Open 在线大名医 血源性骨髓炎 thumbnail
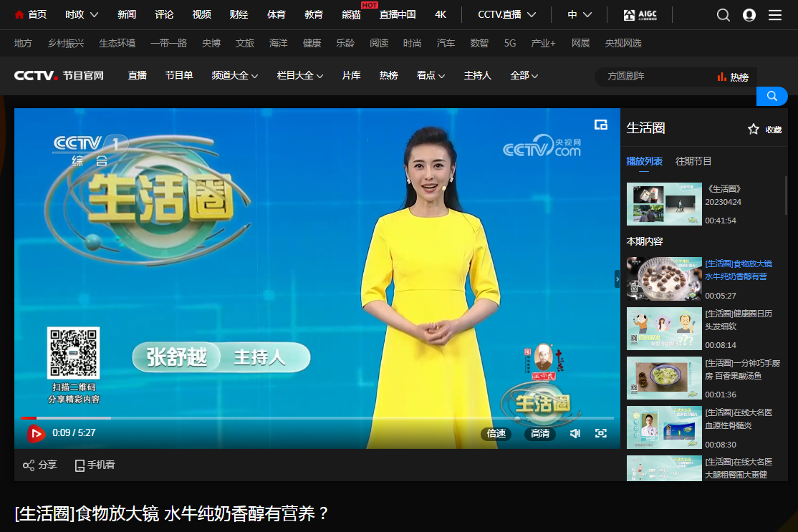The width and height of the screenshot is (798, 532). click(x=664, y=427)
